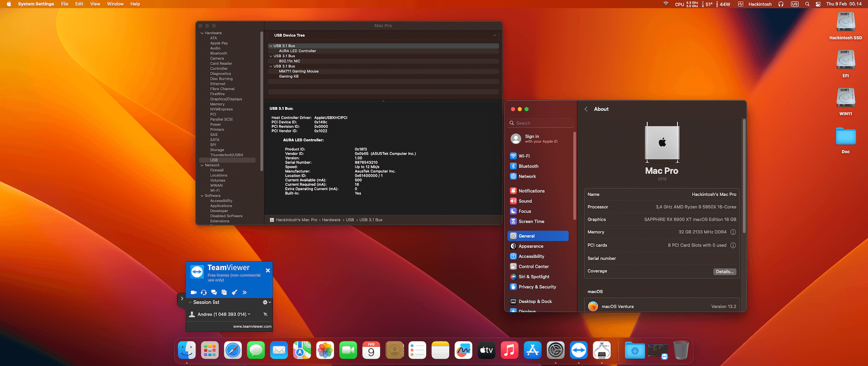The width and height of the screenshot is (868, 366).
Task: Open Accessibility settings in System Settings sidebar
Action: (x=538, y=256)
